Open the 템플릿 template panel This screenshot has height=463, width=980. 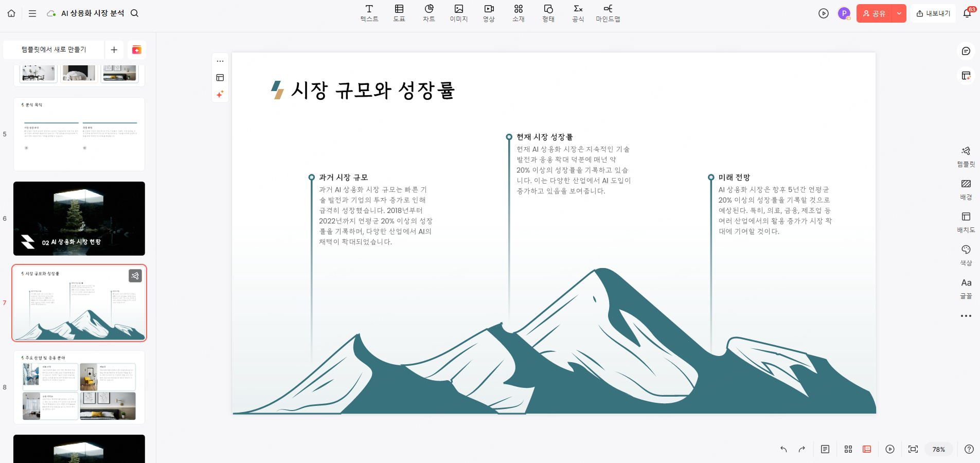pos(966,157)
